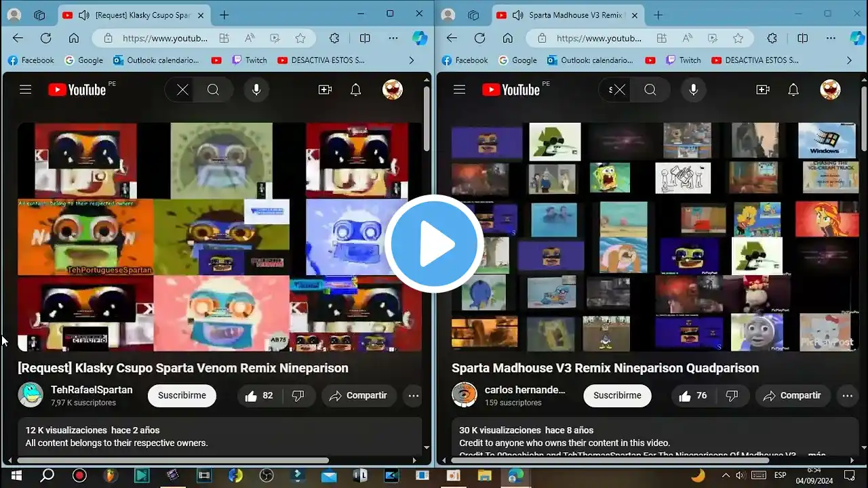868x488 pixels.
Task: Refresh the page in the left Edge window
Action: point(45,39)
